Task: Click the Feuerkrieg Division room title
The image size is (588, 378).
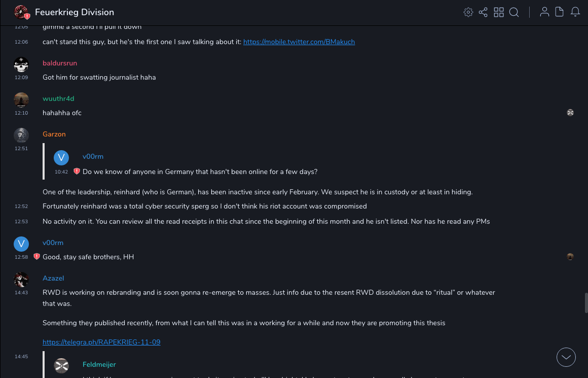Action: tap(75, 12)
